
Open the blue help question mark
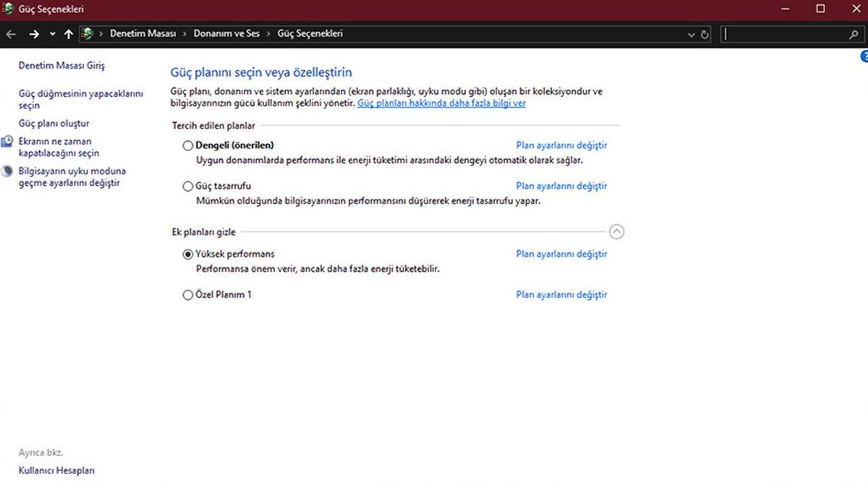[864, 56]
